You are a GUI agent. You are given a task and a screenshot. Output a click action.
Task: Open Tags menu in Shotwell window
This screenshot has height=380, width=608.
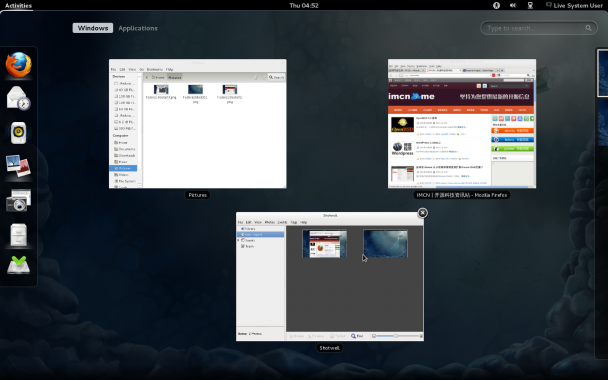294,222
